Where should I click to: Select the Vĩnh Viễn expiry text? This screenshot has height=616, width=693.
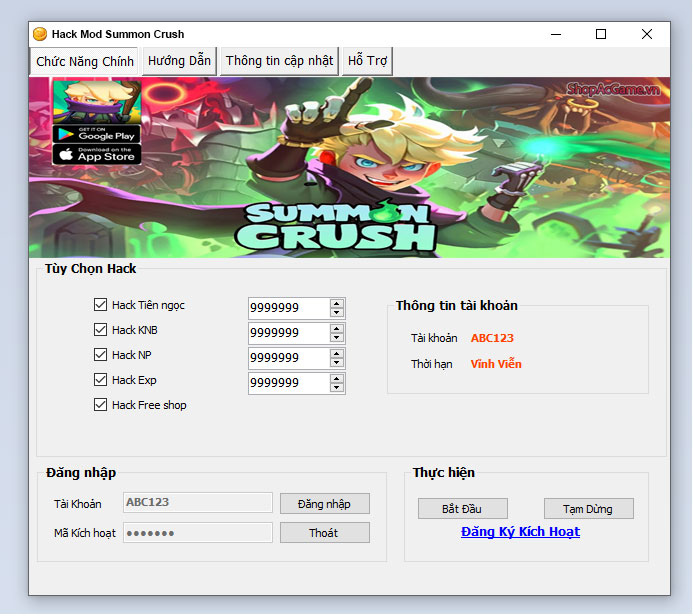click(496, 364)
